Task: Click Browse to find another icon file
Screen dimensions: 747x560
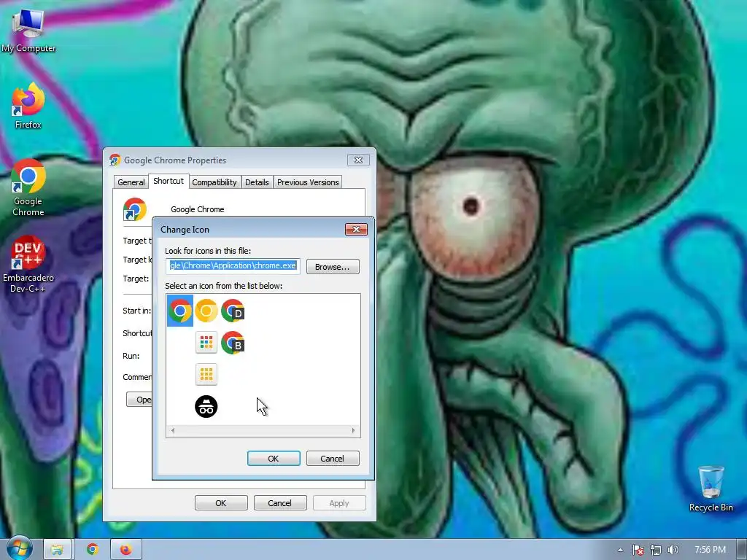Action: coord(333,267)
